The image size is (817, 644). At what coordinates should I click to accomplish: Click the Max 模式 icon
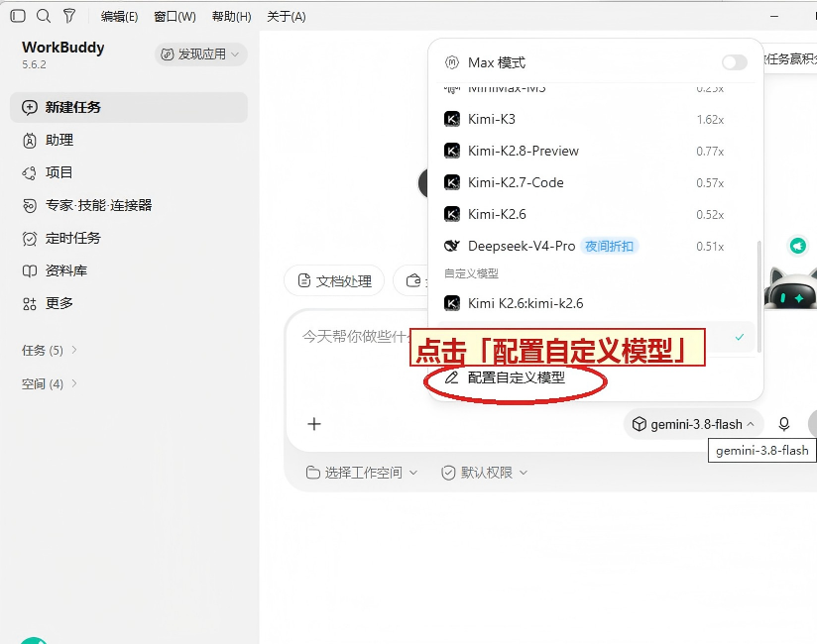(x=452, y=62)
